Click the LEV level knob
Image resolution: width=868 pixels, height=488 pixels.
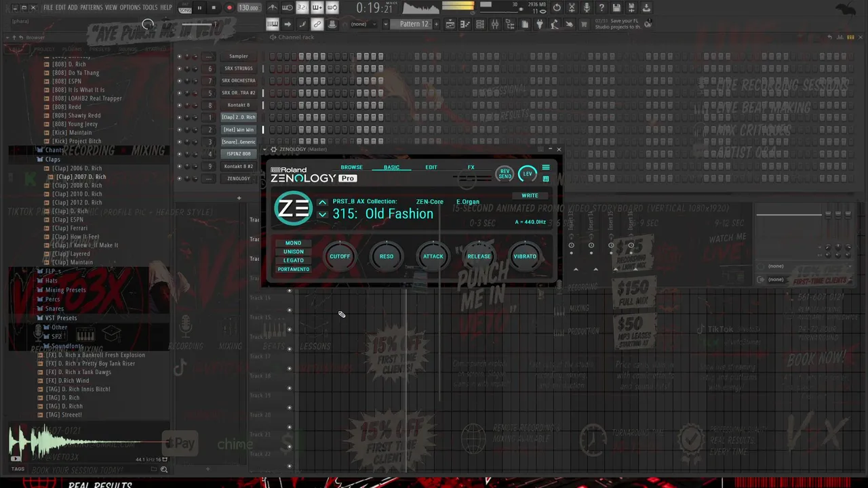click(x=528, y=174)
